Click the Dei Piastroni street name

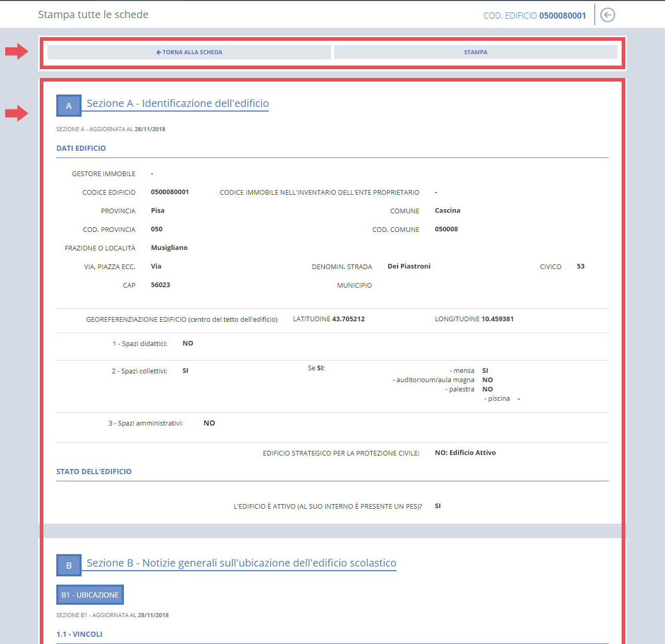coord(409,266)
